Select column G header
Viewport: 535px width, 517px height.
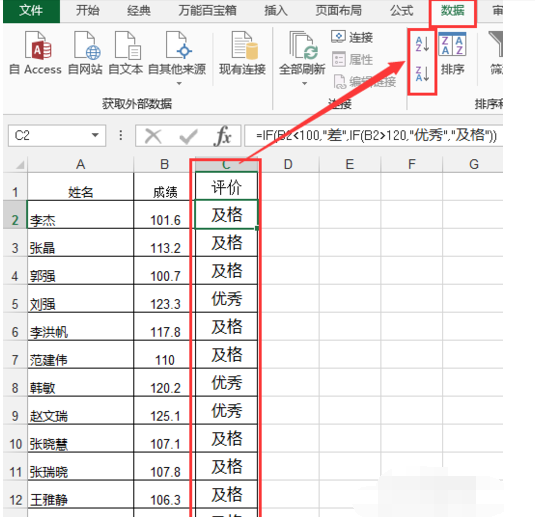474,164
